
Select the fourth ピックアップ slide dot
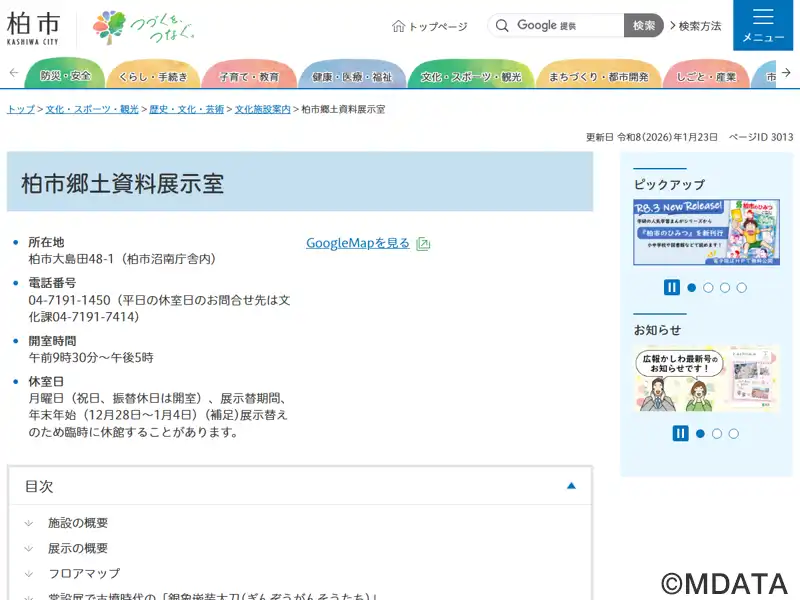(x=741, y=288)
